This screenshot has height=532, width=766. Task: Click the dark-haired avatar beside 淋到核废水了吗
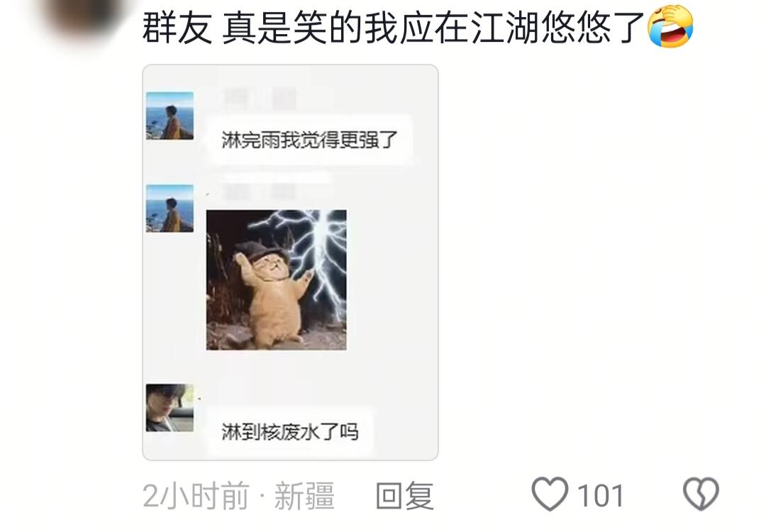pos(170,407)
